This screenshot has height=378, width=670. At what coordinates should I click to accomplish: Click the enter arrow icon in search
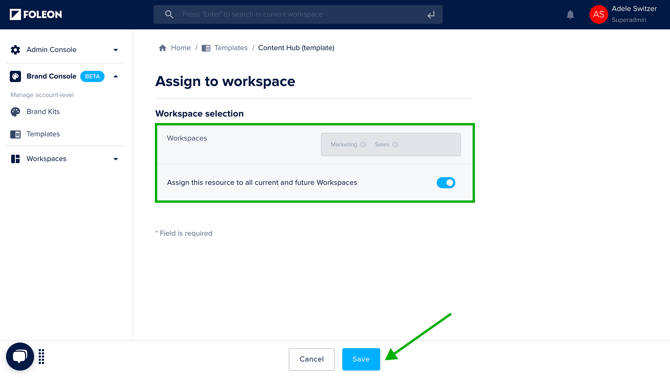click(x=431, y=15)
